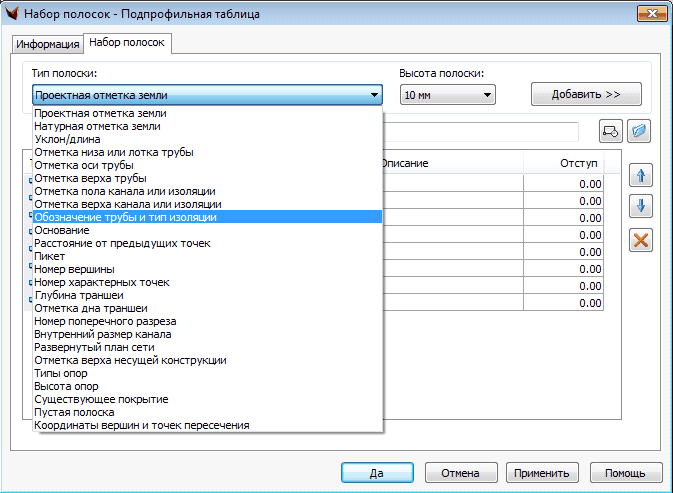Image resolution: width=673 pixels, height=493 pixels.
Task: Switch to the Информация tab
Action: tap(47, 44)
